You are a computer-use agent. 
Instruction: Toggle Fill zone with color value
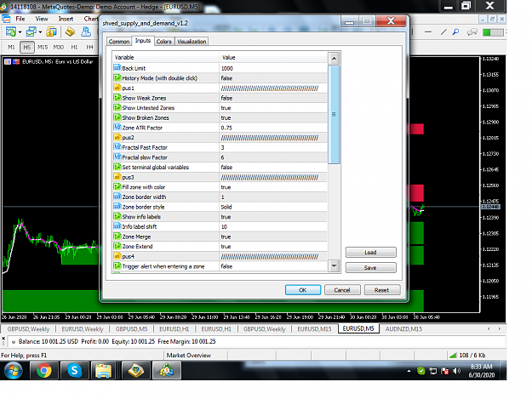[273, 187]
